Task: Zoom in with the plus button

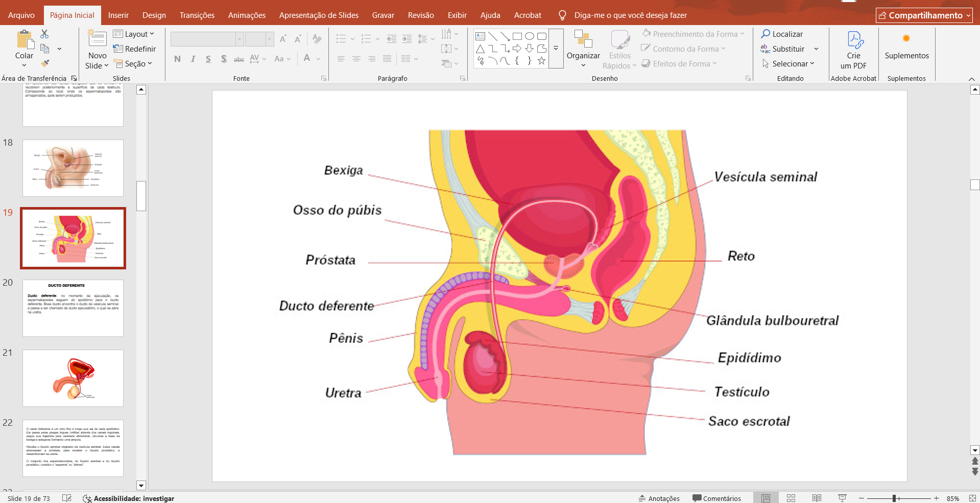Action: coord(936,498)
